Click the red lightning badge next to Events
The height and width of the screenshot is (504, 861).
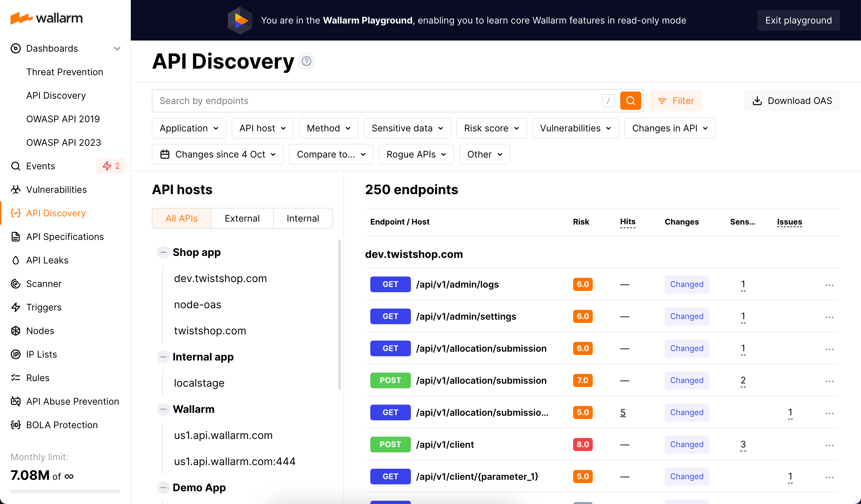coord(110,166)
